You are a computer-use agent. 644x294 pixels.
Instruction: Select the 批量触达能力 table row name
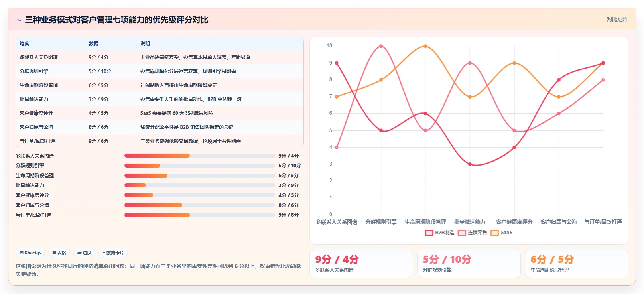click(34, 99)
